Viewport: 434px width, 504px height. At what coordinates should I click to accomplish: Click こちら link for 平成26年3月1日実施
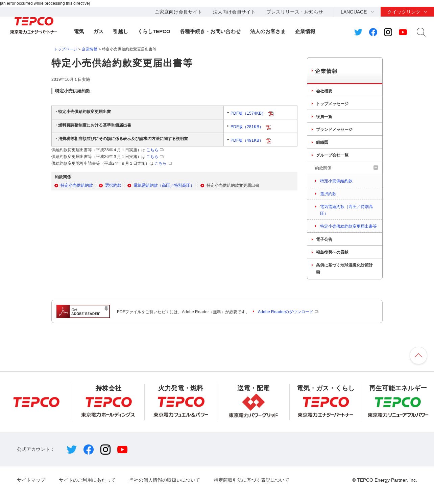pyautogui.click(x=152, y=157)
